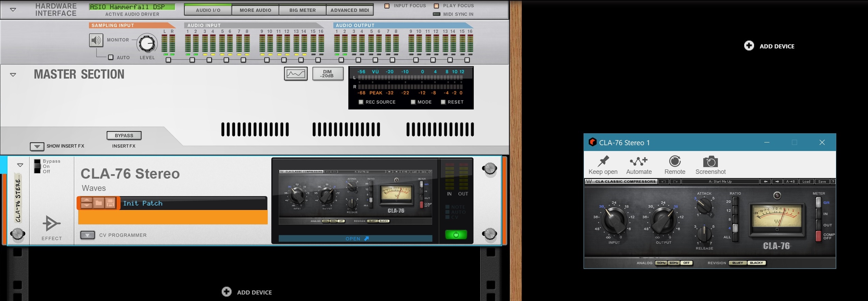Open the Big Meter tab
This screenshot has width=868, height=301.
303,10
